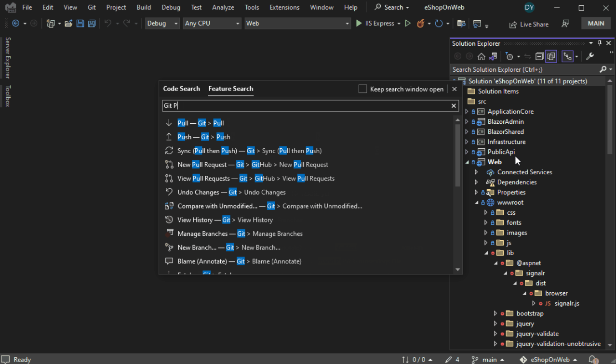
Task: Click the Save single-disk icon
Action: [x=80, y=23]
